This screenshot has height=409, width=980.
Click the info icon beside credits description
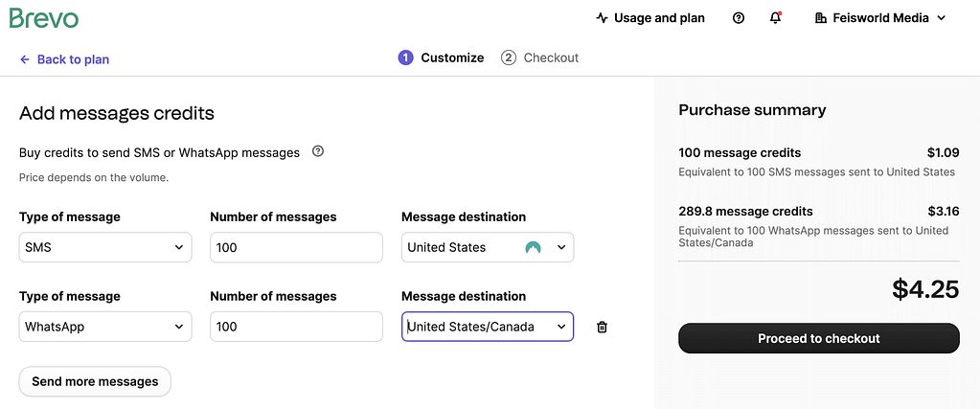click(x=318, y=151)
